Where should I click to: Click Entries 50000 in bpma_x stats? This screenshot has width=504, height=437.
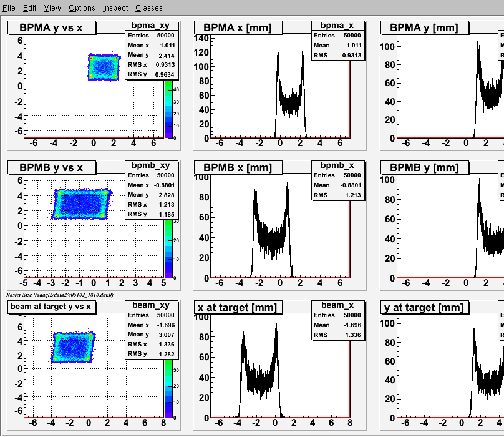(x=337, y=36)
